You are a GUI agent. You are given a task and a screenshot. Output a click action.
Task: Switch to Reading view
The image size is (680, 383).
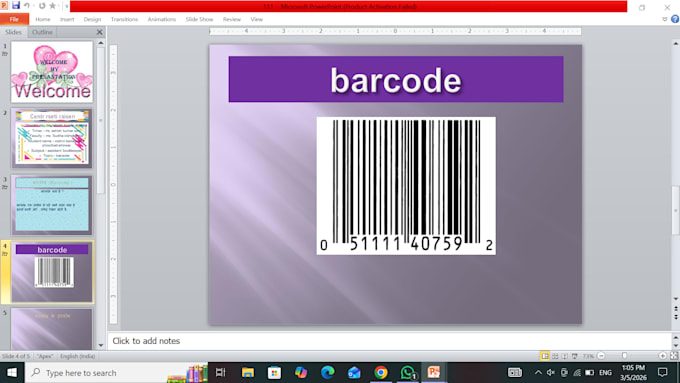565,356
